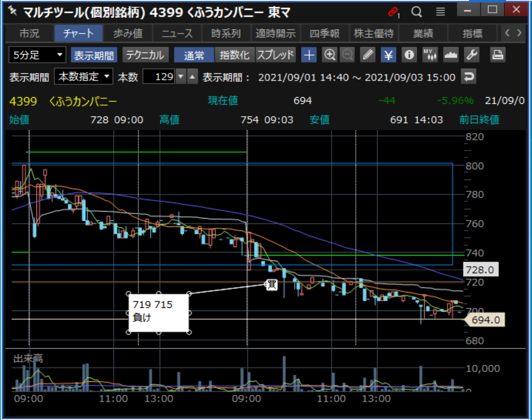532x420 pixels.
Task: Select the 指数化 chart mode button
Action: click(x=235, y=55)
